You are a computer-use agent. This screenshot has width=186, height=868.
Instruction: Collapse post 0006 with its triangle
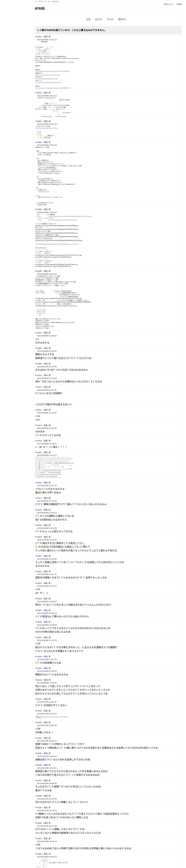[x=36, y=271]
